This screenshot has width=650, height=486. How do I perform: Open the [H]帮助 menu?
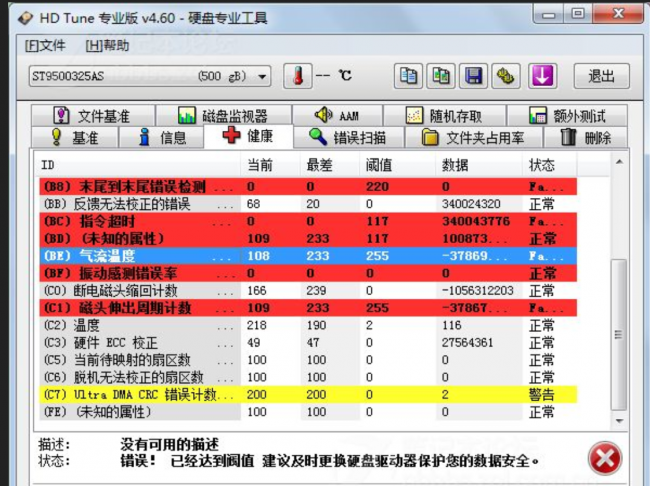point(107,45)
